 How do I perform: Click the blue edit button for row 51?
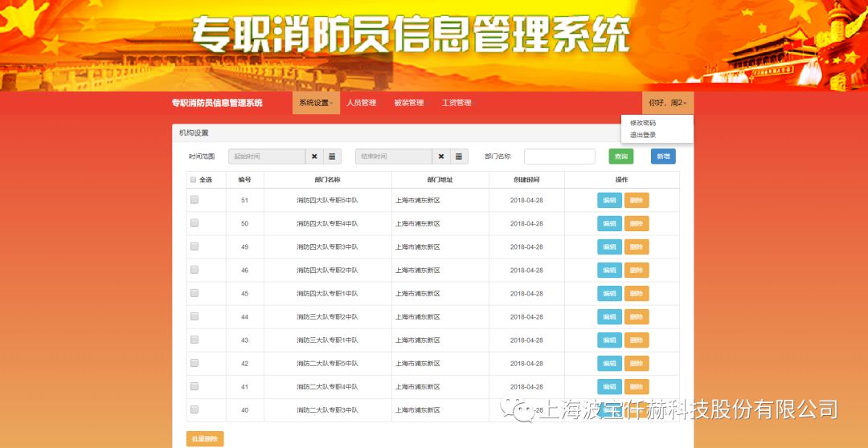click(609, 201)
